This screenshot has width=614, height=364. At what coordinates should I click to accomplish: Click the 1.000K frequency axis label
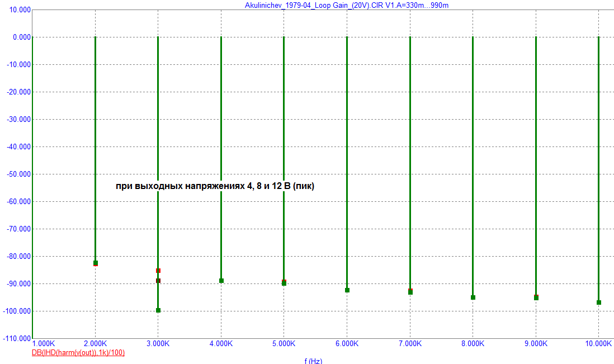(x=44, y=344)
